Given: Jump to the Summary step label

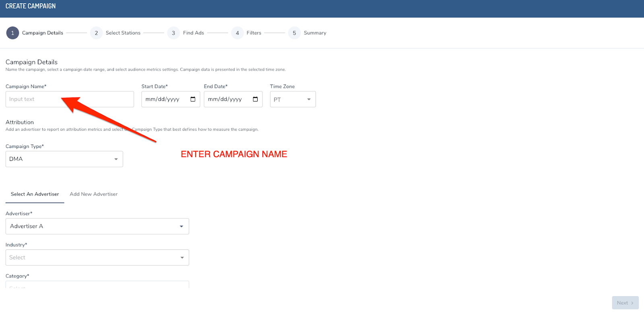Looking at the screenshot, I should pyautogui.click(x=315, y=33).
